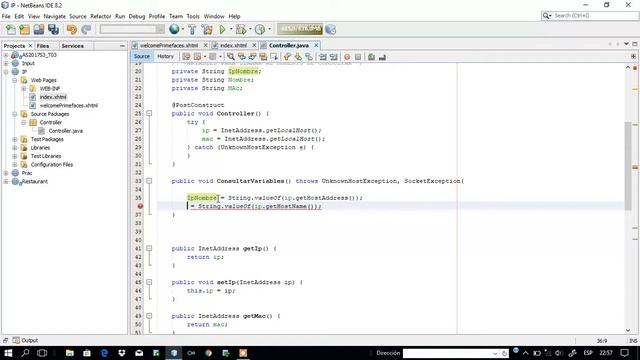Screen dimensions: 640x360
Task: Click the Debug Project toolbar icon
Action: (241, 29)
